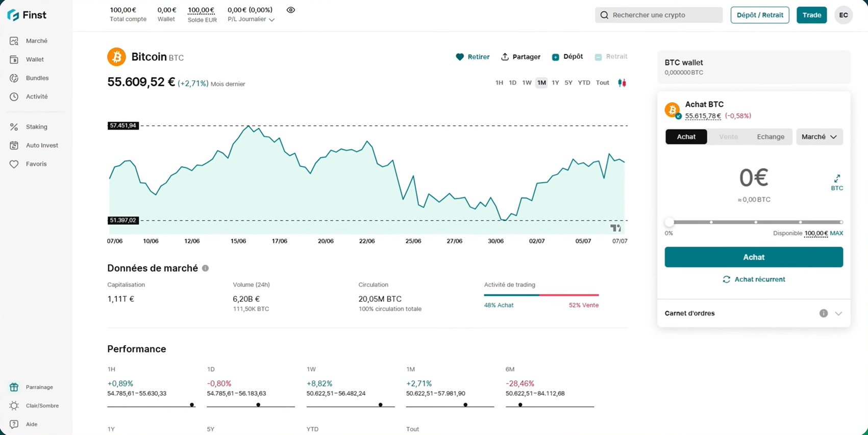868x435 pixels.
Task: Select 5Y chart range
Action: click(x=568, y=83)
